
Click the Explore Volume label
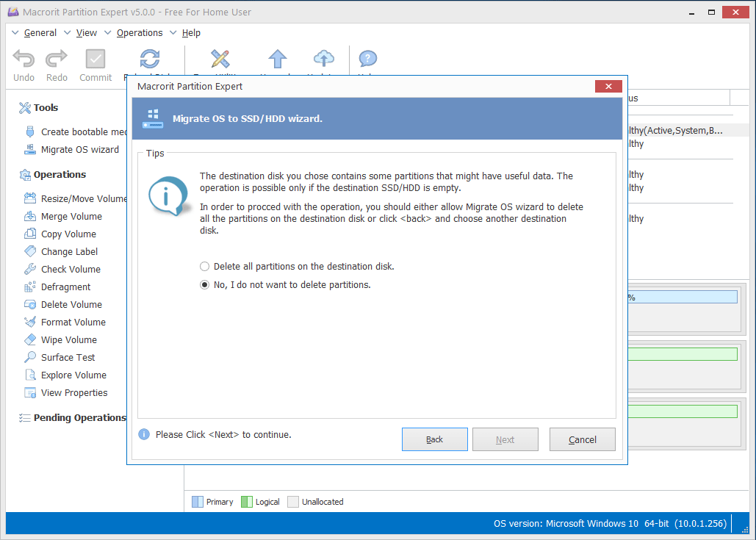coord(73,375)
